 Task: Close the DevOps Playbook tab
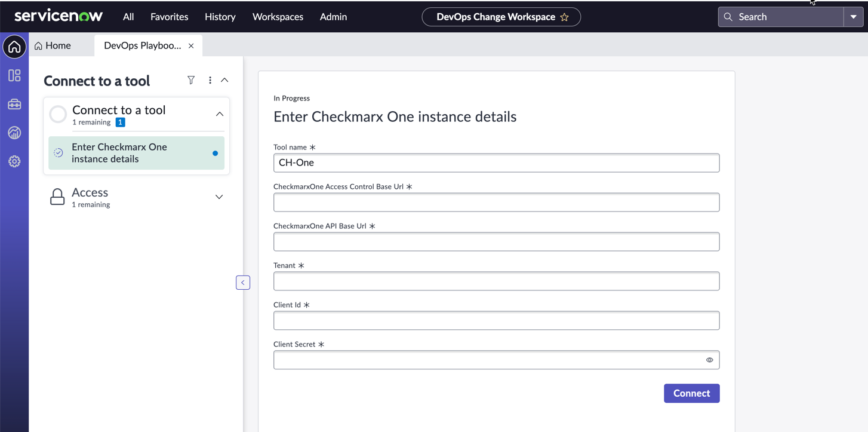(x=191, y=46)
